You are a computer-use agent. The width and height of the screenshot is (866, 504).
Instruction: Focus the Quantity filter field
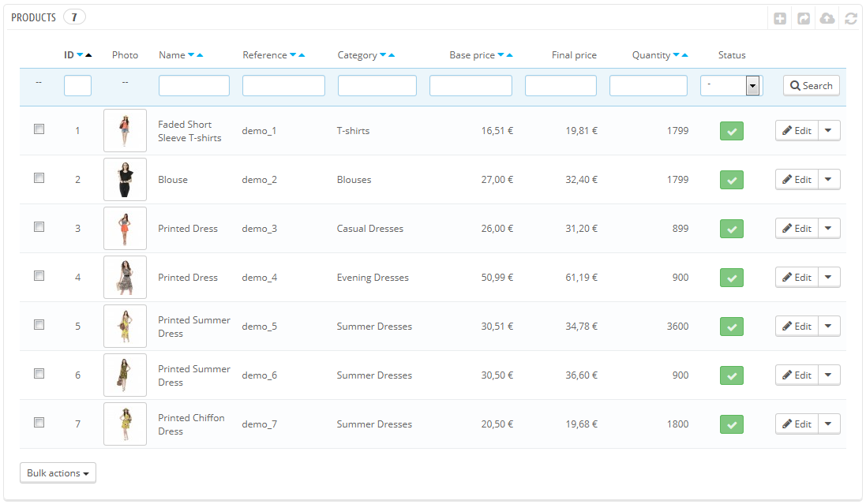(x=648, y=85)
